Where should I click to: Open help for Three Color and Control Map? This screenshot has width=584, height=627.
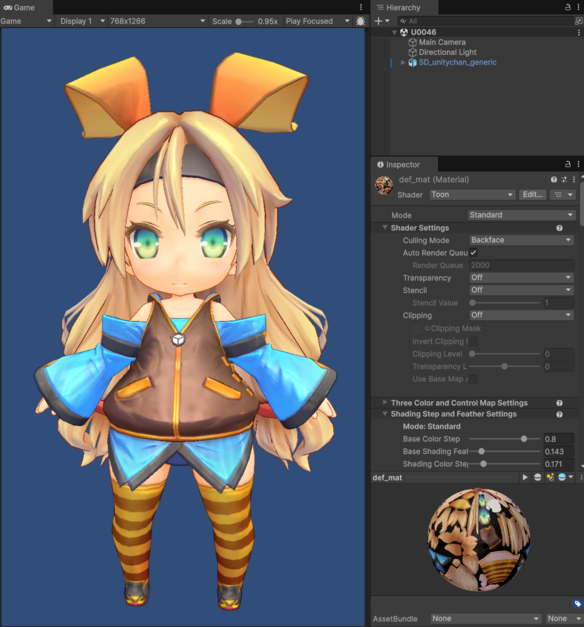tap(559, 403)
